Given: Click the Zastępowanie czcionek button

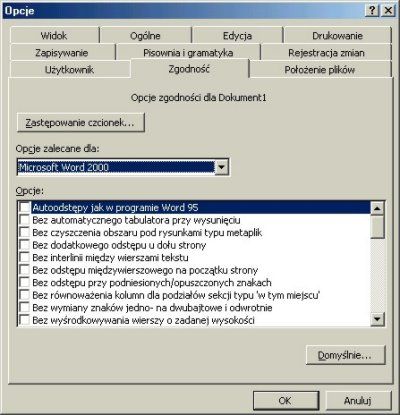Looking at the screenshot, I should point(81,123).
